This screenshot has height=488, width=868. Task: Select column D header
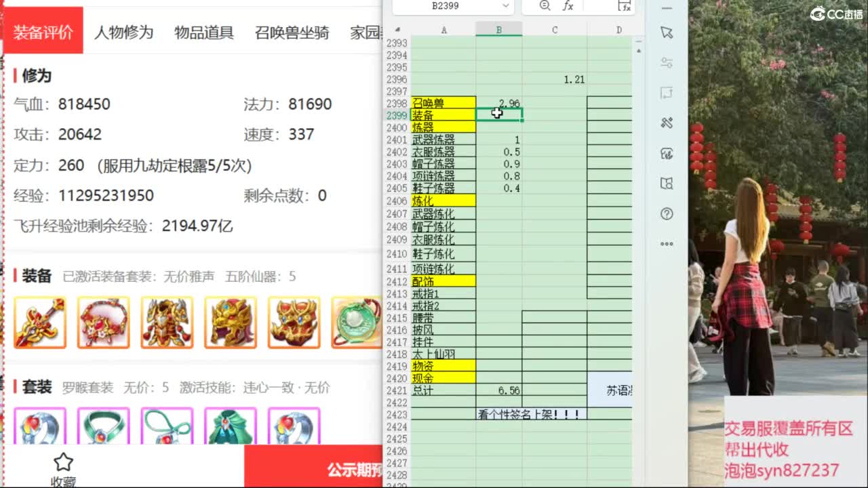pos(610,30)
